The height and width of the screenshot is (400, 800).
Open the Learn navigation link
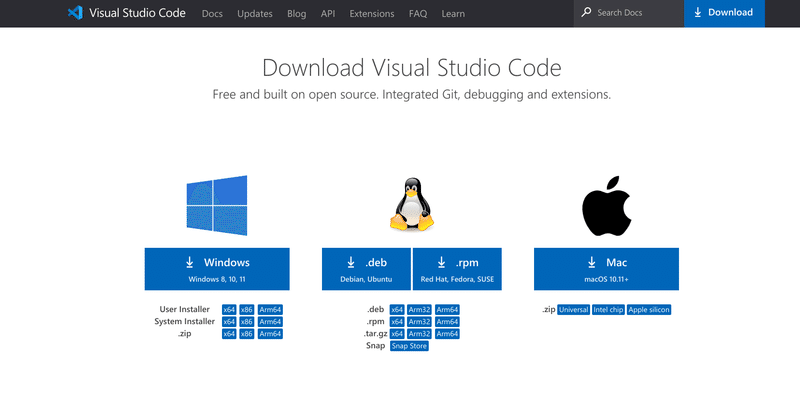click(x=453, y=14)
